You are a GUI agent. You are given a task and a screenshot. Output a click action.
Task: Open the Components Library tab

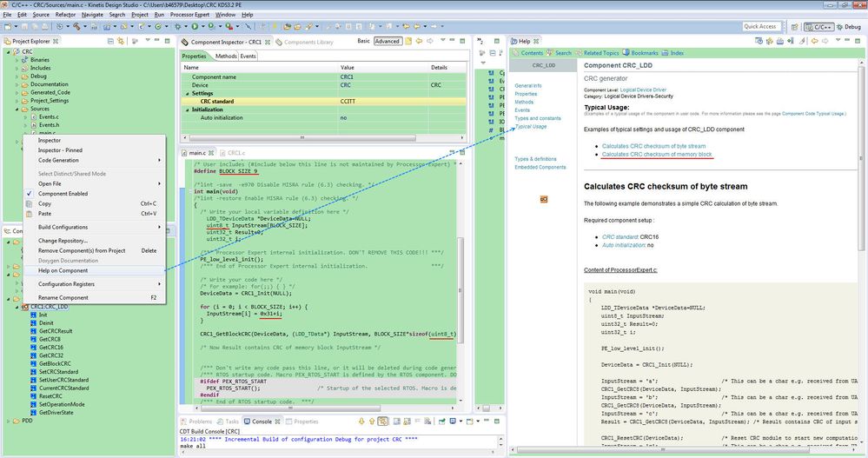305,42
